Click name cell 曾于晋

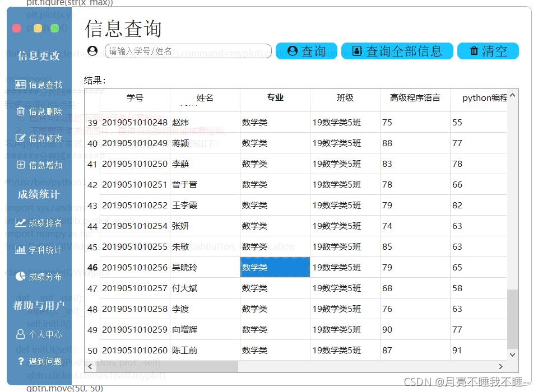pos(205,184)
